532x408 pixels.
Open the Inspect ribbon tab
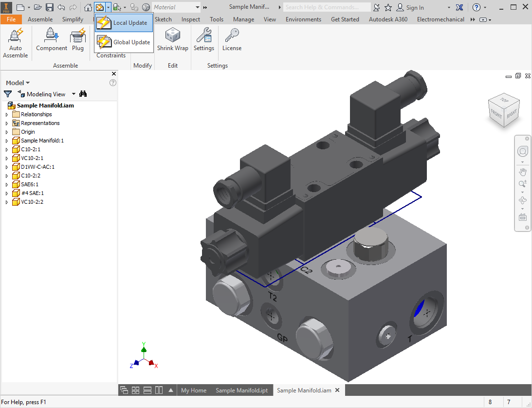point(190,19)
